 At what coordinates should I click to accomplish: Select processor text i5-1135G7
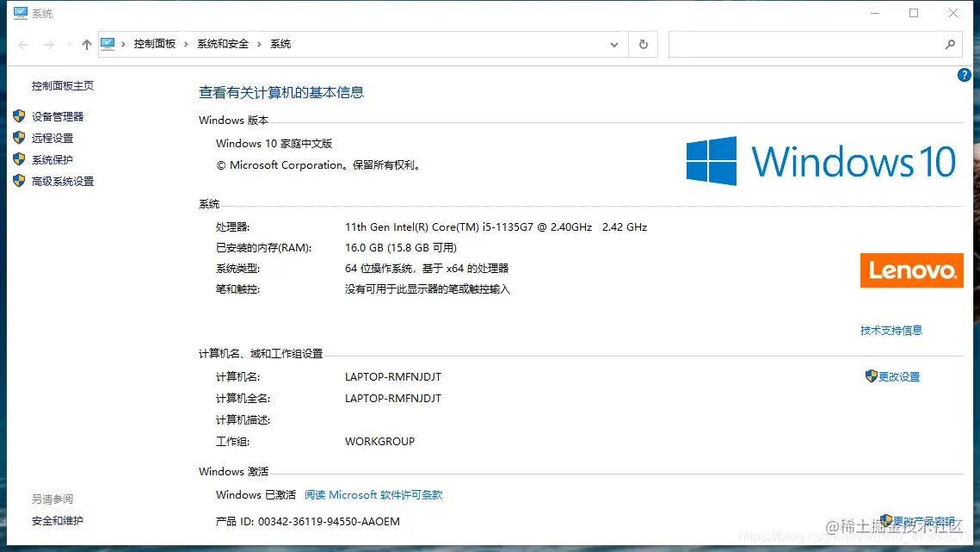508,227
